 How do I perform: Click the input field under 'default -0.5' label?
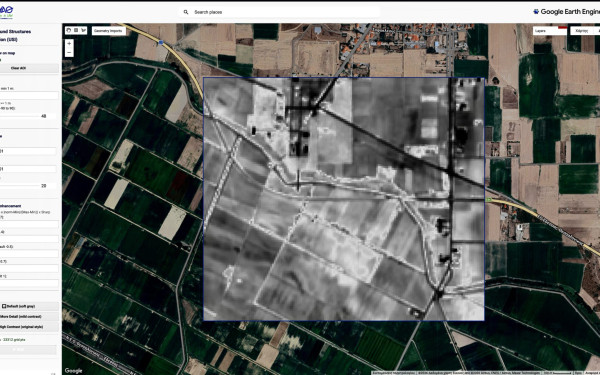(29, 254)
